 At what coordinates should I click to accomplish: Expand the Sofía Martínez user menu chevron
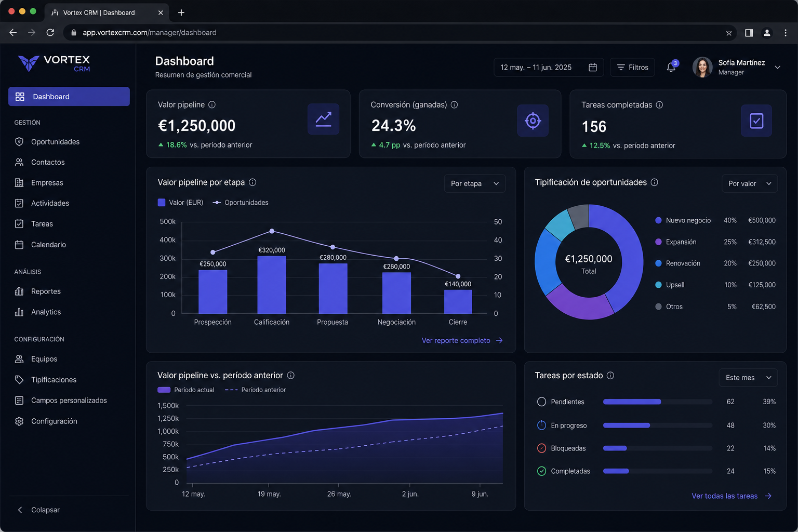(777, 68)
